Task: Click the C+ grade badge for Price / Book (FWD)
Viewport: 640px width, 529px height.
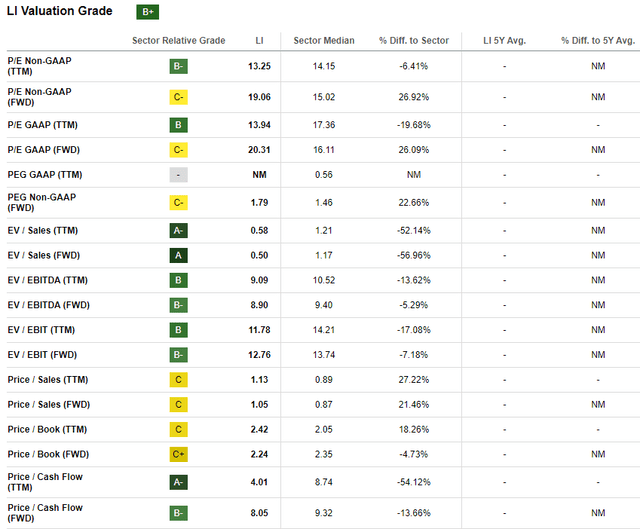Action: pos(178,454)
